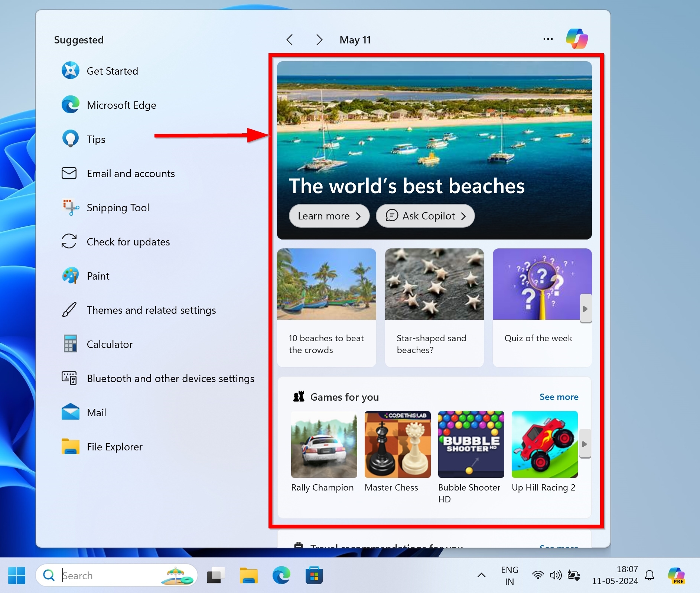Open the 10 beaches to beat the crowds card

click(326, 307)
